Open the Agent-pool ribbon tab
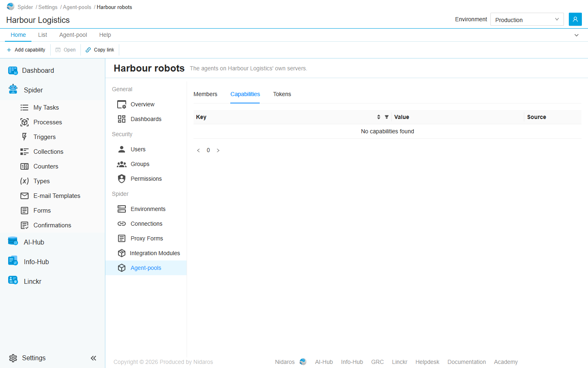This screenshot has height=368, width=588. pyautogui.click(x=73, y=35)
